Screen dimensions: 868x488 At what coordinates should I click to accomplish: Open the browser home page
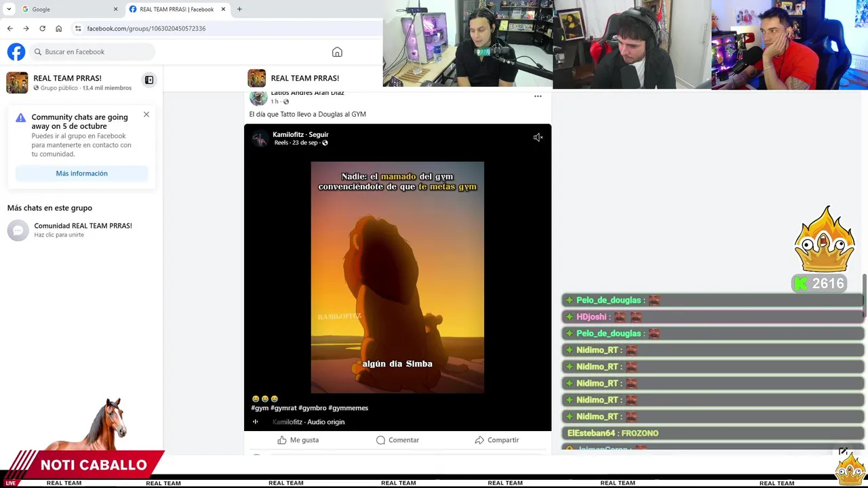point(58,28)
